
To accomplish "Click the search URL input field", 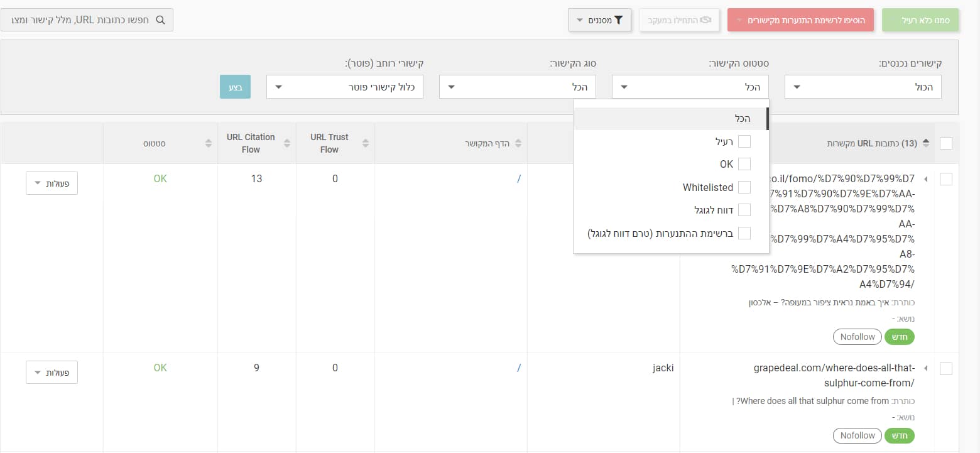I will click(87, 20).
